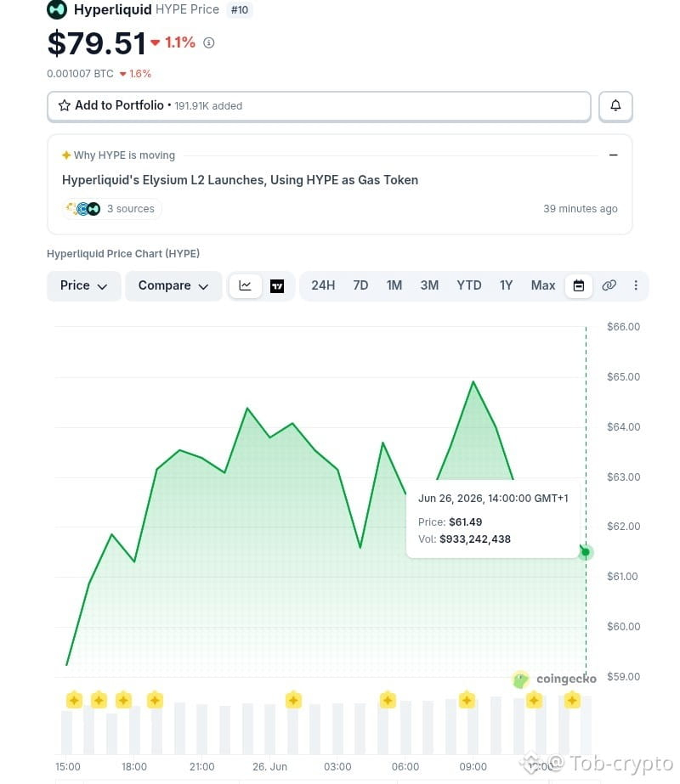
Task: Click the news marker above 15:00
Action: coord(74,700)
